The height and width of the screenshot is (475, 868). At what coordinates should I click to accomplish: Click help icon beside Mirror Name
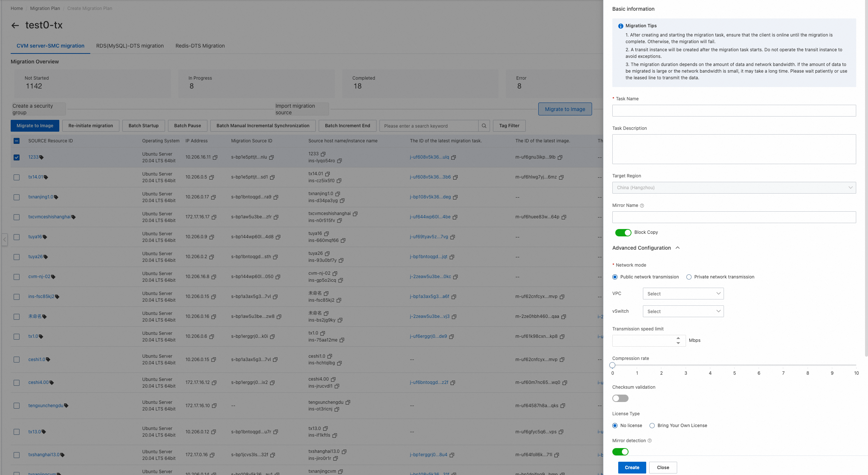(642, 206)
